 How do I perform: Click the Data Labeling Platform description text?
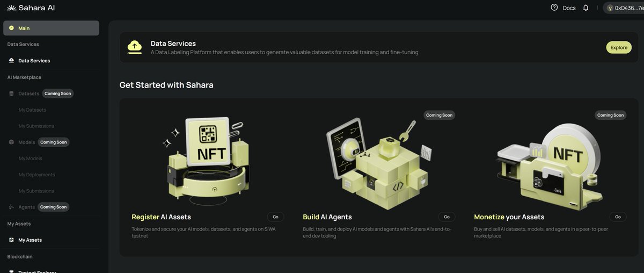pos(284,53)
